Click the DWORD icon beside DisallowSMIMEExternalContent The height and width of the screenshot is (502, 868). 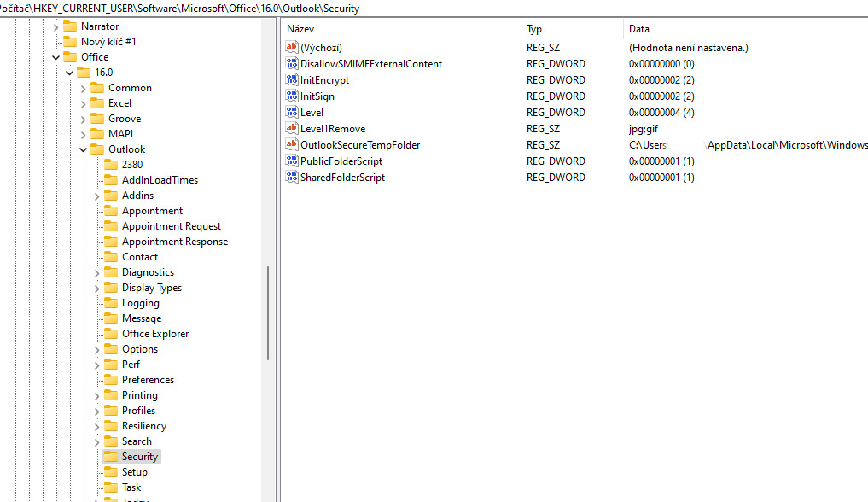pos(292,64)
